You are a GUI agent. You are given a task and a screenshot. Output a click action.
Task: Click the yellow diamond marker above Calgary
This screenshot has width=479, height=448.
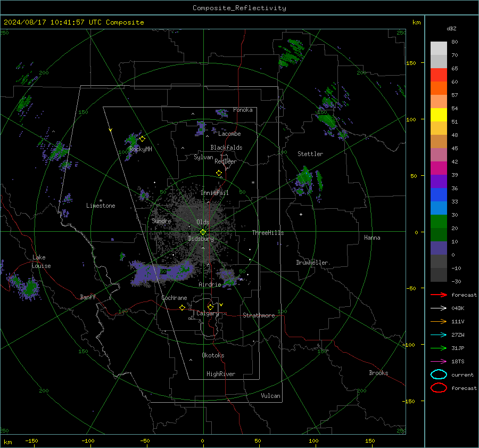point(210,307)
